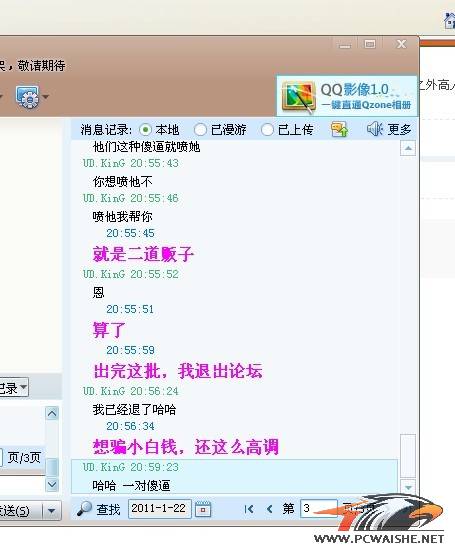Click the chat history scrollbar down arrow
The image size is (455, 558).
408,487
